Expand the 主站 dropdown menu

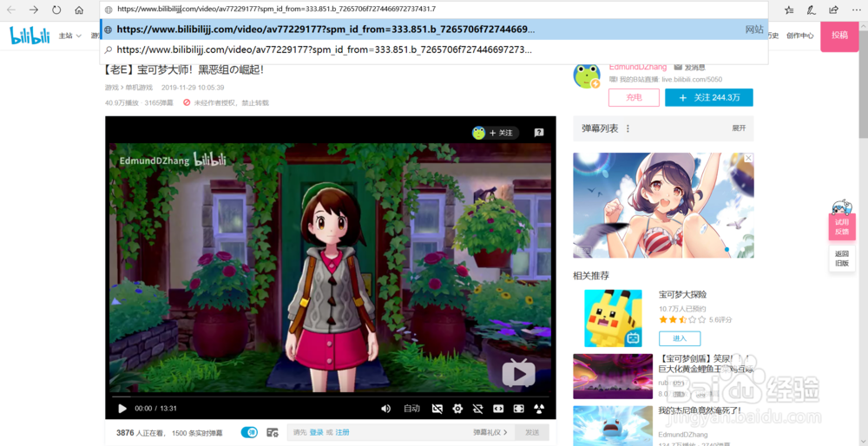point(69,36)
